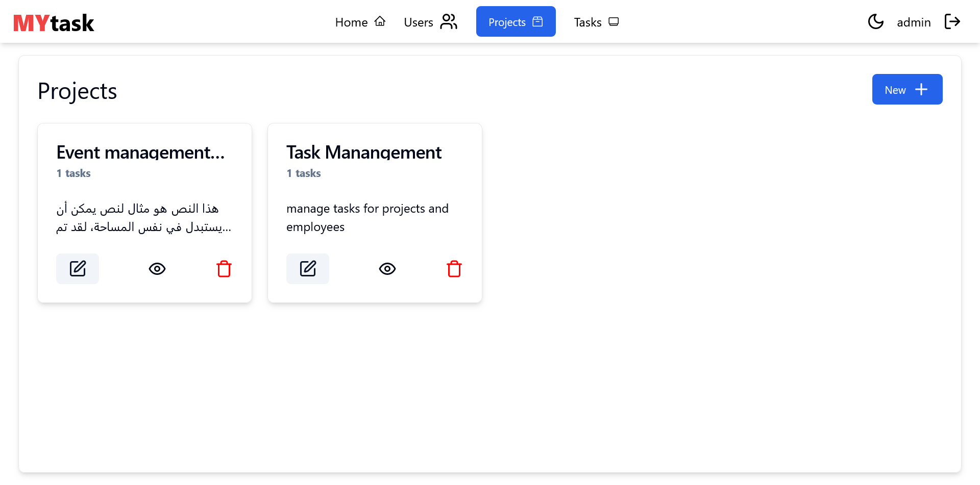Toggle dark mode with moon icon
Screen dimensions: 980x485
click(x=875, y=22)
